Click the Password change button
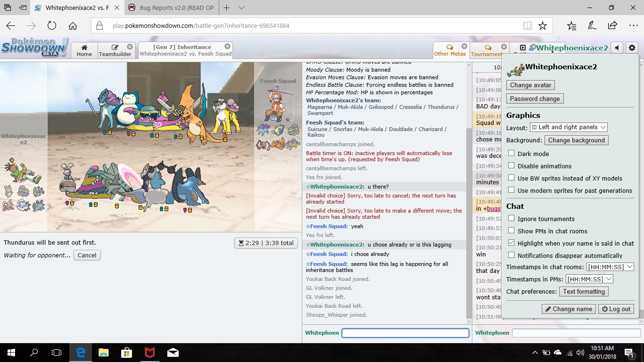The width and height of the screenshot is (644, 362). tap(535, 99)
